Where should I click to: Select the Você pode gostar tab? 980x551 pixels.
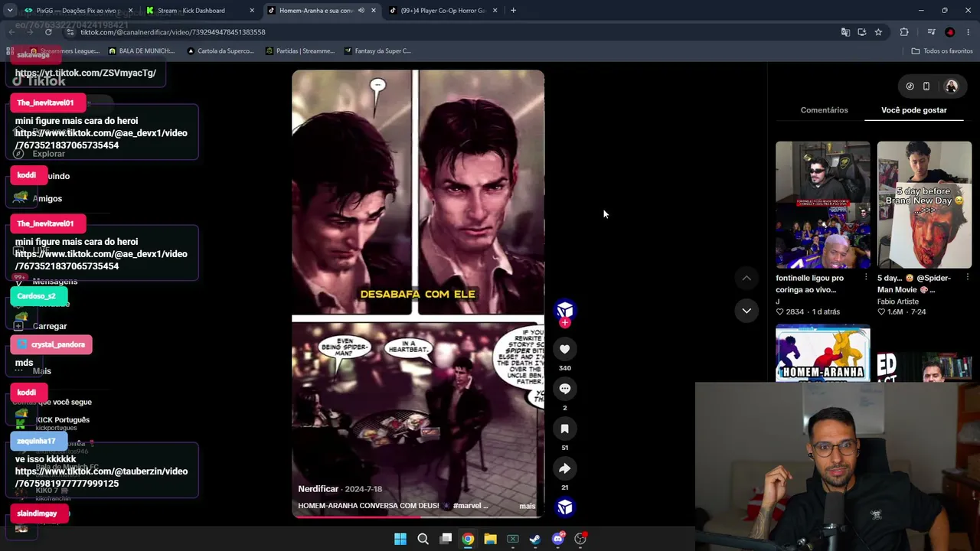pos(914,110)
